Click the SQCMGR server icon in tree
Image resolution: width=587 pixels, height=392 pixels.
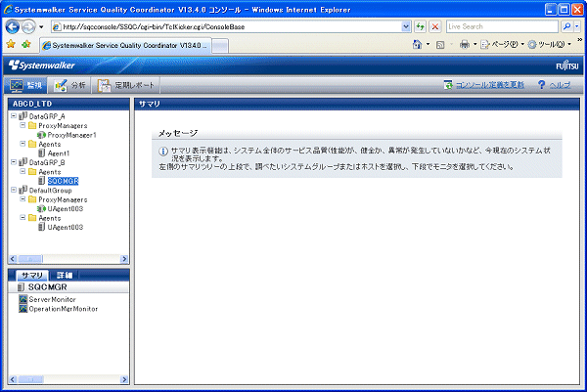(42, 181)
